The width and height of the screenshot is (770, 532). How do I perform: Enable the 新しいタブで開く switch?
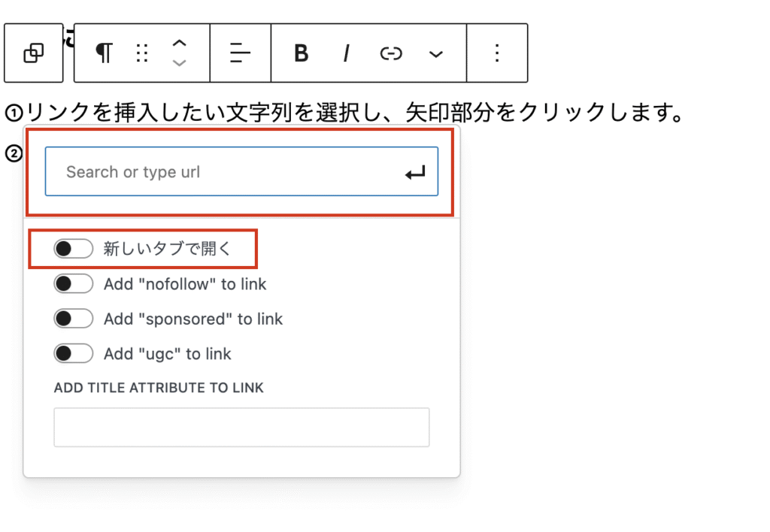[73, 248]
